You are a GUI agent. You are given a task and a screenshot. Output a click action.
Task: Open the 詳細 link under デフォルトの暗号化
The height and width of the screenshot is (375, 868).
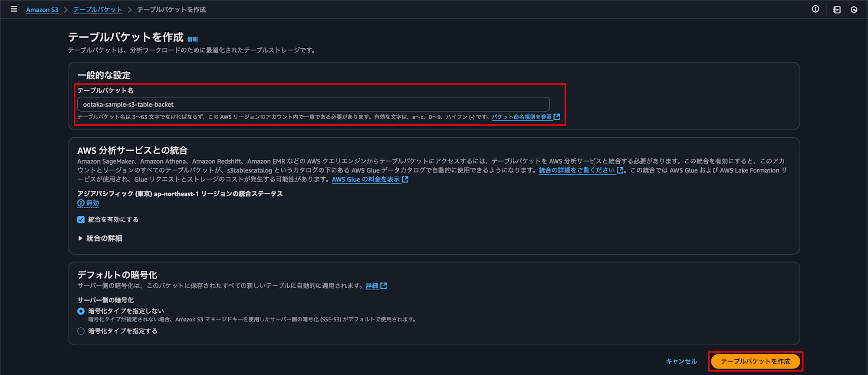tap(376, 285)
